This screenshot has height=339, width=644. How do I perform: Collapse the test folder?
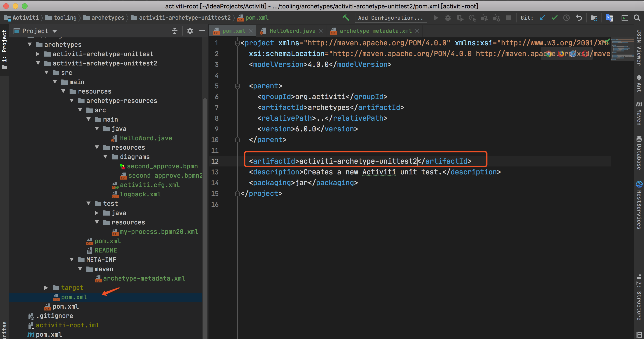[x=88, y=204]
